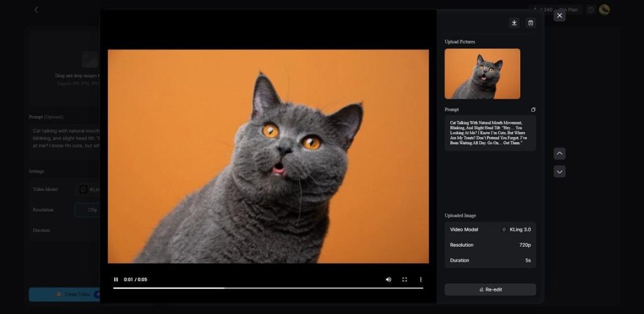Open the uploaded cat picture thumbnail

pos(482,73)
